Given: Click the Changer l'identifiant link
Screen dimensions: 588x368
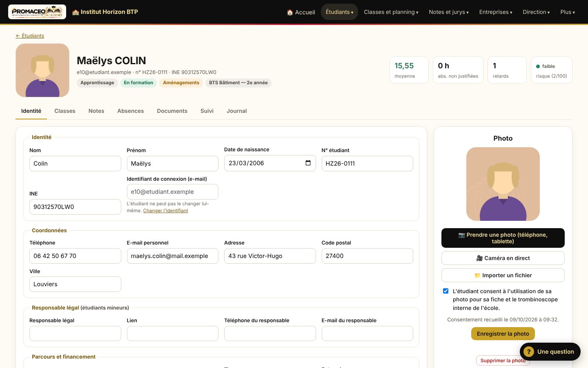Looking at the screenshot, I should 165,211.
